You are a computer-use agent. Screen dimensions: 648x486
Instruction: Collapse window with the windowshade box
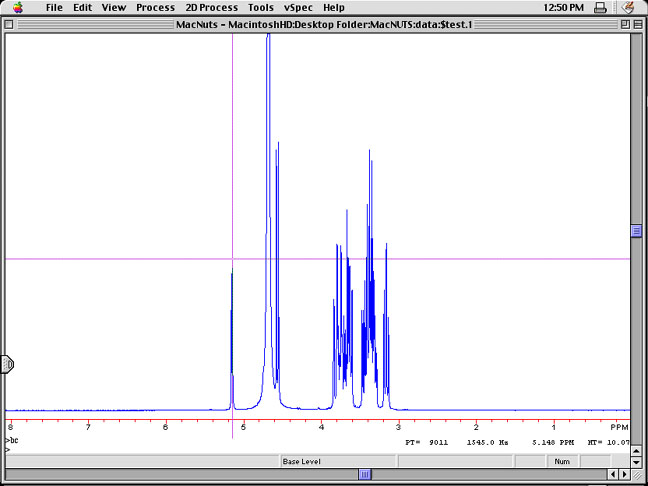(638, 23)
